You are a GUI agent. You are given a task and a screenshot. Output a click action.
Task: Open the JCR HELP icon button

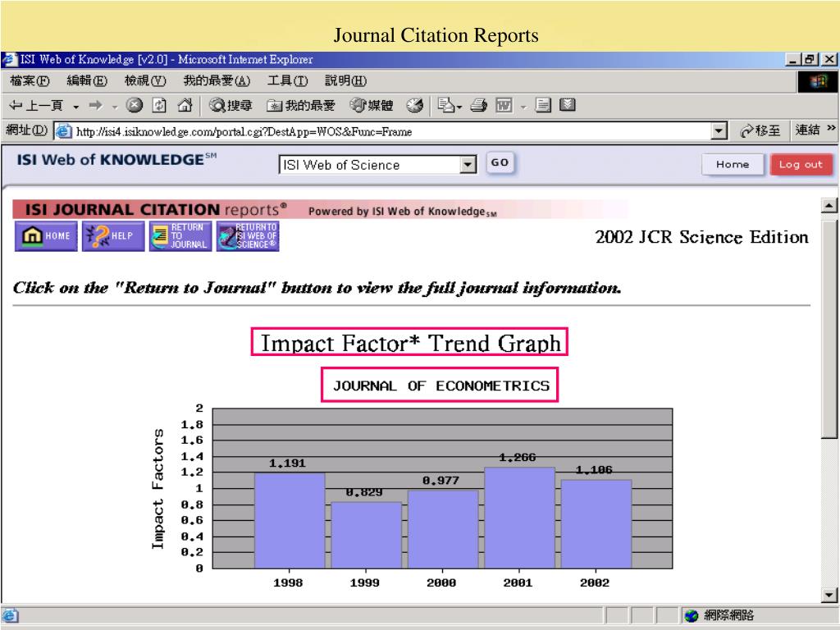[x=113, y=235]
